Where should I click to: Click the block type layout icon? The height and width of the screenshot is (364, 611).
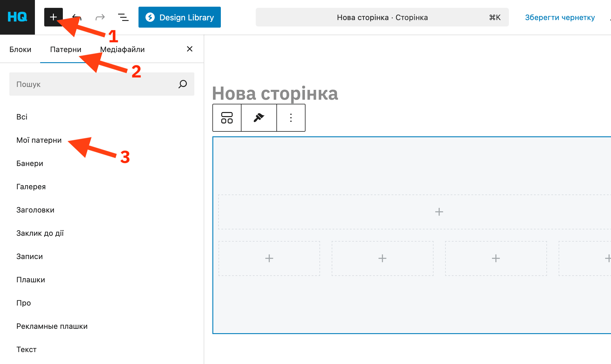[x=227, y=118]
